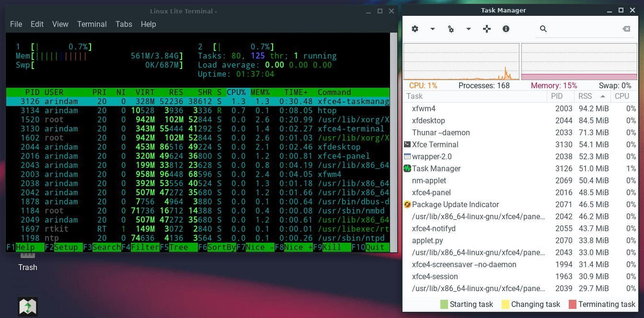The image size is (644, 318).
Task: Click the search magnifier icon
Action: (543, 29)
